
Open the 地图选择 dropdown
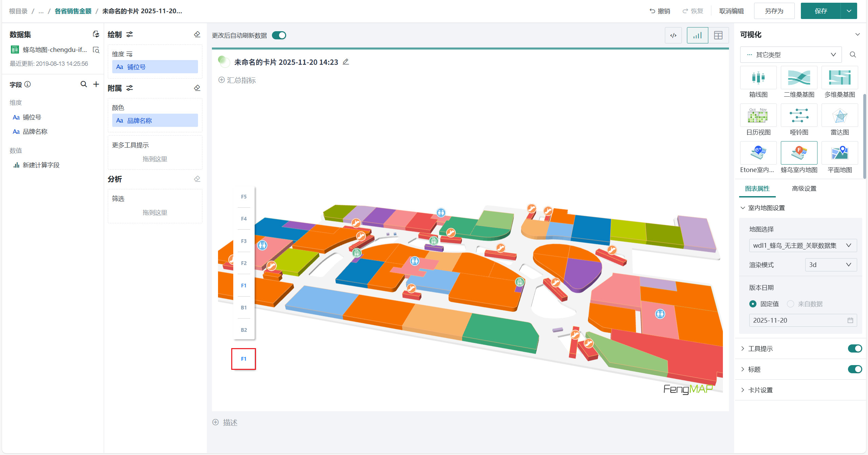click(x=802, y=245)
